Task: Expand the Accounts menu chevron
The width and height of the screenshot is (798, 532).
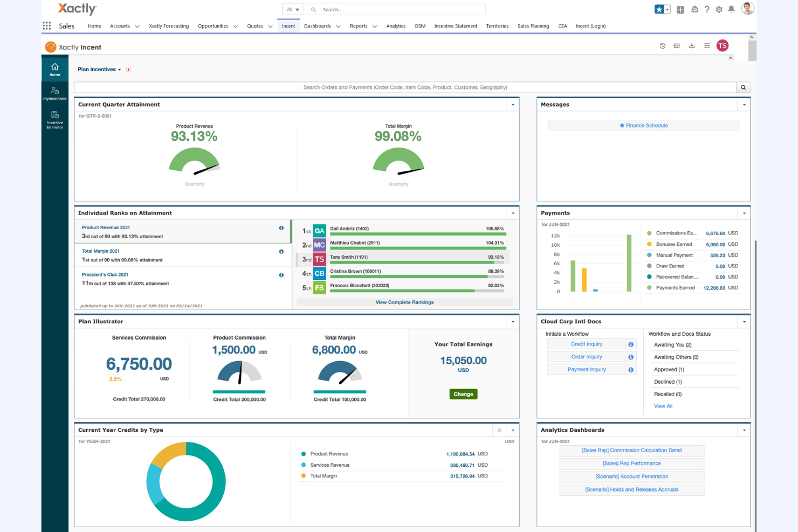Action: point(137,26)
